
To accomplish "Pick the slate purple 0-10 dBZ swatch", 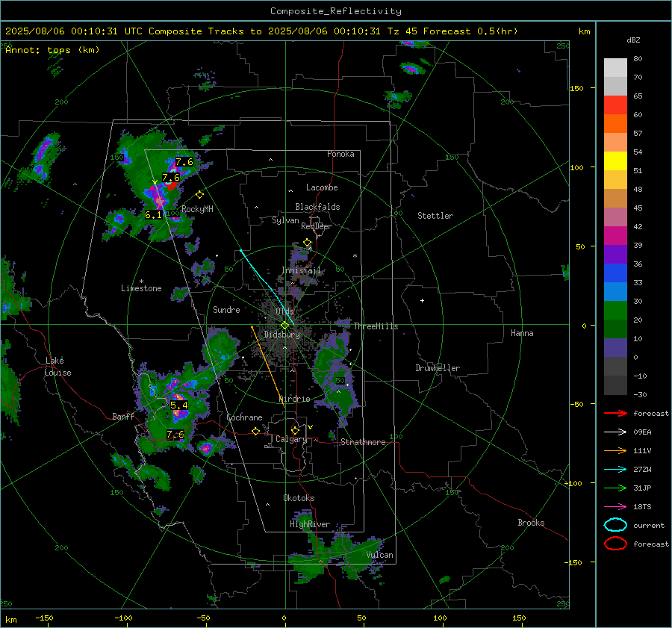I will pyautogui.click(x=615, y=348).
